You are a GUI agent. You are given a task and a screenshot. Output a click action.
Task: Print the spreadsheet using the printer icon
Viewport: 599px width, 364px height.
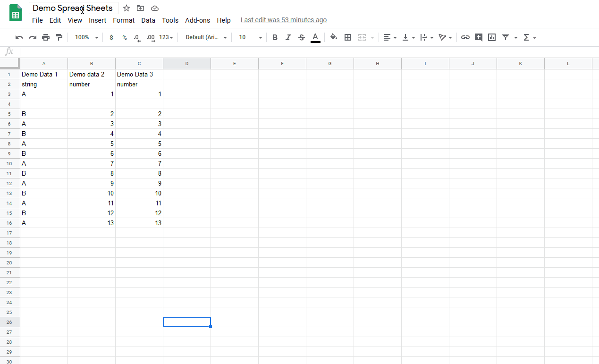[x=46, y=37]
